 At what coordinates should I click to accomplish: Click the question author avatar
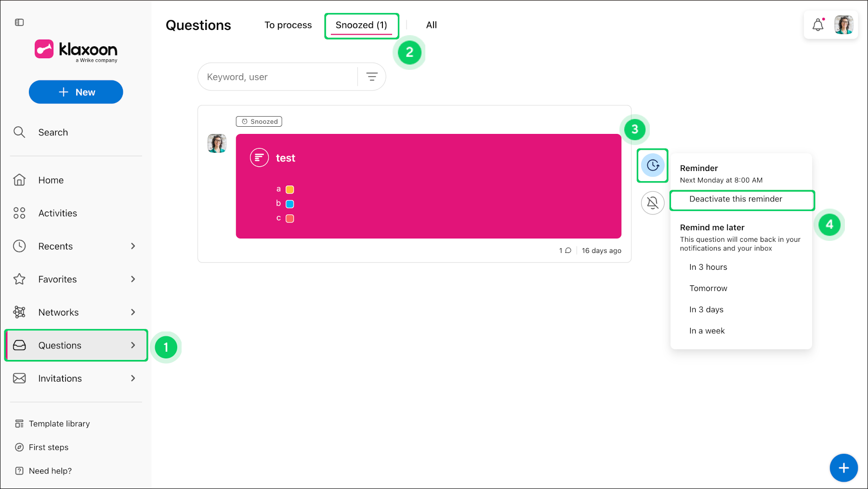click(x=217, y=144)
